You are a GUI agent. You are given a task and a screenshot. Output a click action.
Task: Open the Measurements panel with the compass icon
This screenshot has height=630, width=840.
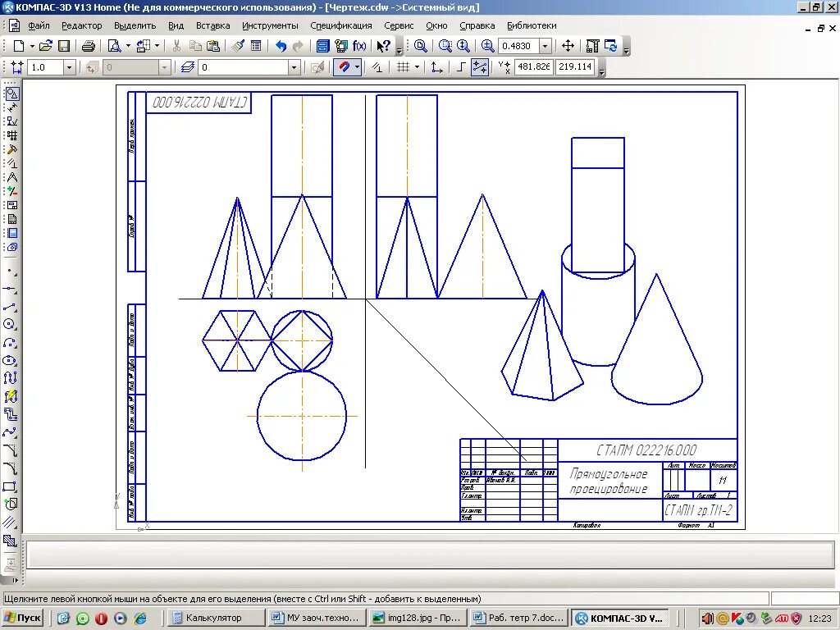11,177
